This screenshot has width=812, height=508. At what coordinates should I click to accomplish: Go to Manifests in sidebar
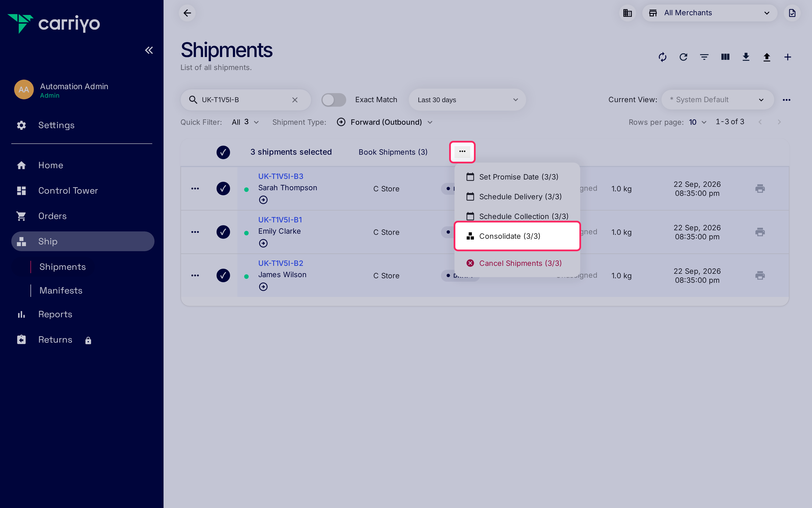(61, 291)
